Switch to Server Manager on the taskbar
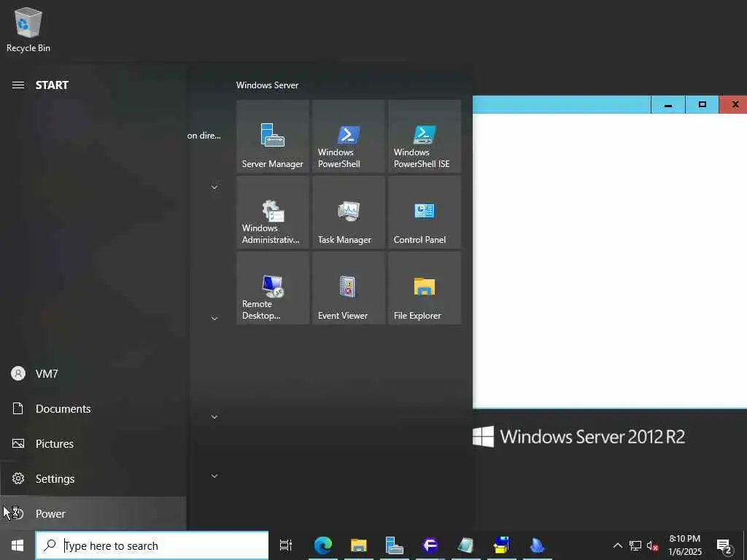 (x=395, y=545)
